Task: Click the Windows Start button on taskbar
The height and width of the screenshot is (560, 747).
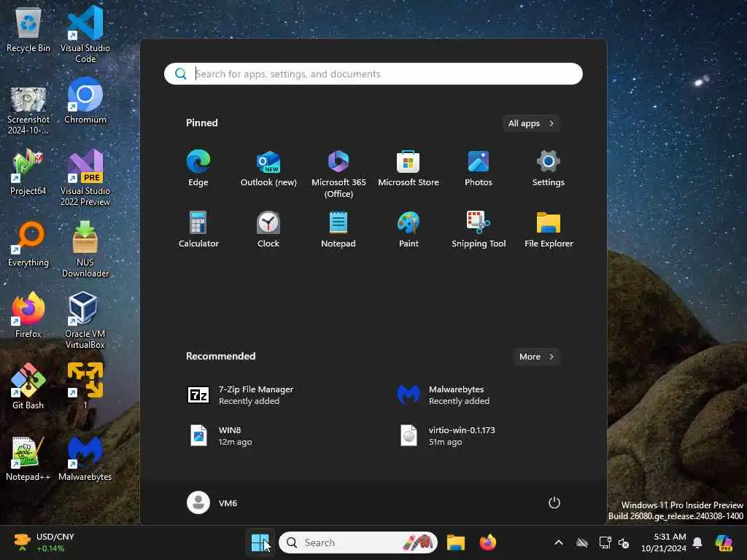Action: click(260, 542)
